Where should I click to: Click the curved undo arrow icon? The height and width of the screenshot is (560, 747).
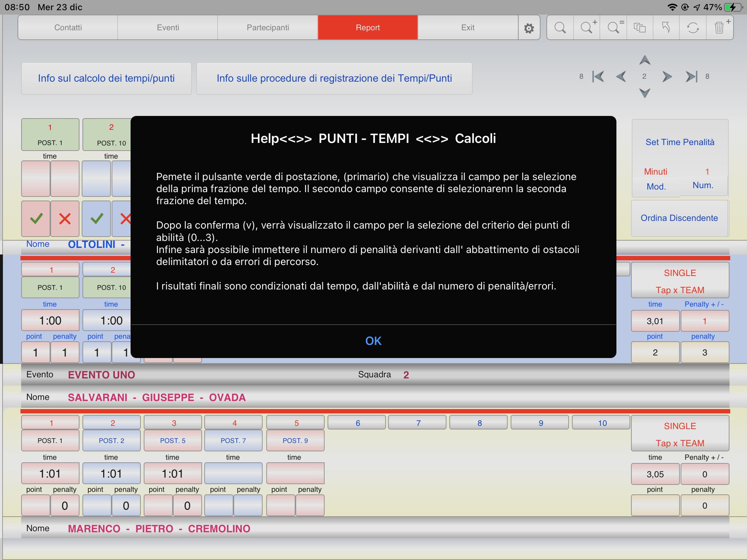pos(666,28)
